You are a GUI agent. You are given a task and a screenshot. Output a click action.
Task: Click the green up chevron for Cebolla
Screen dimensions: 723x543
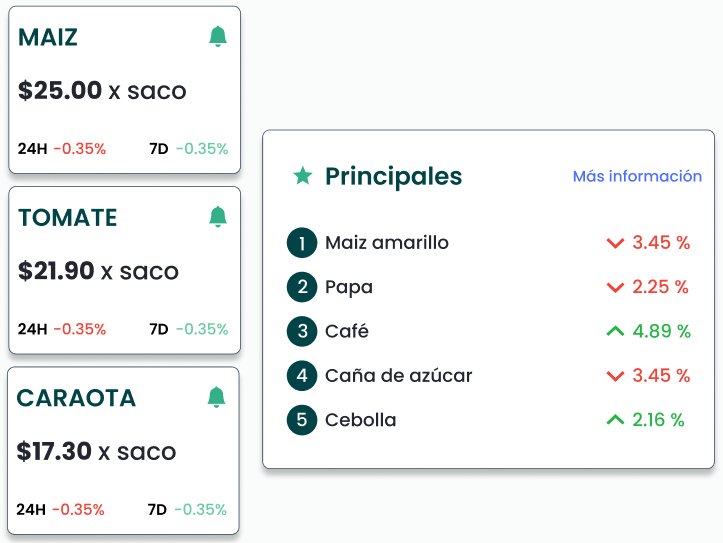(615, 420)
